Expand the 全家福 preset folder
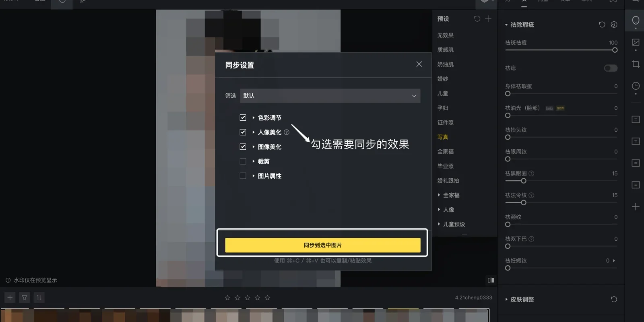Screen dimensions: 644x322 (439, 195)
